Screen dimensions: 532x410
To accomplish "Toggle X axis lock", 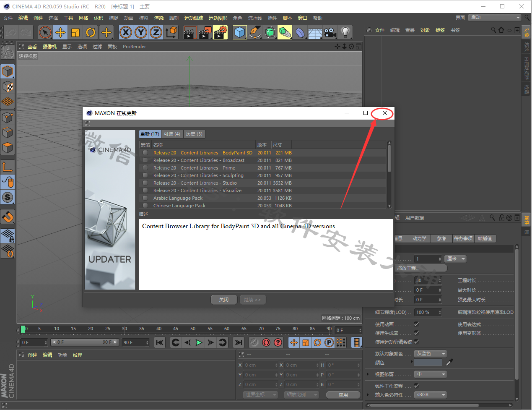I will pyautogui.click(x=126, y=32).
